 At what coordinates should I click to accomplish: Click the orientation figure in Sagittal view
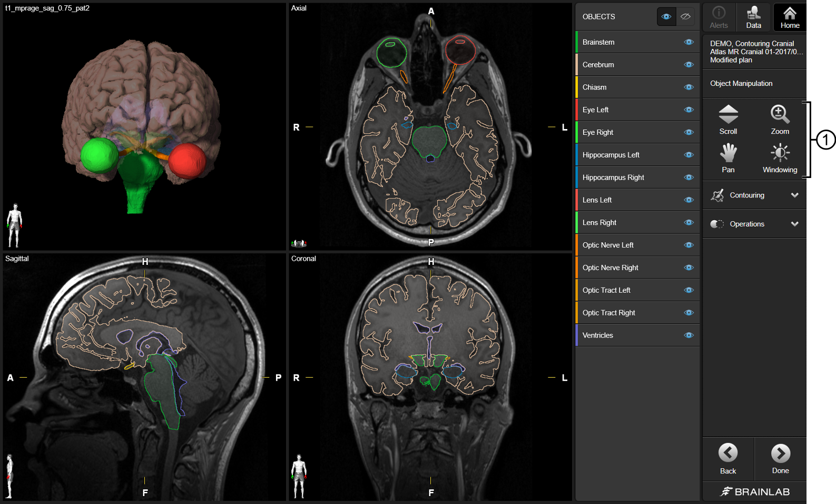9,476
